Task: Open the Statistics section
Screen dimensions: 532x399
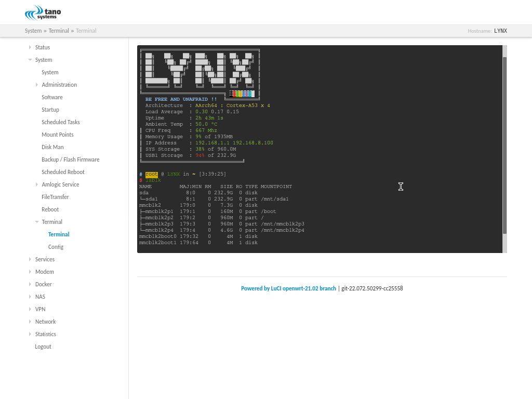Action: 46,334
